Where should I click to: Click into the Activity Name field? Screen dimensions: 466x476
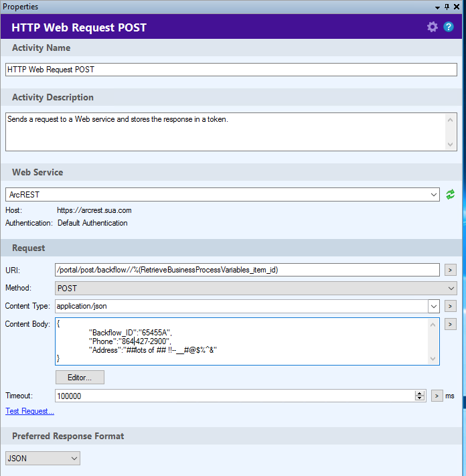(231, 70)
